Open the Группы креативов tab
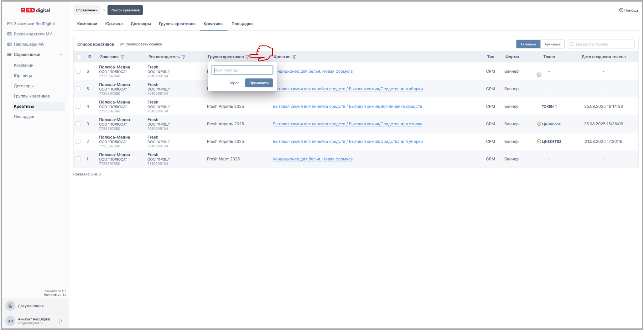The image size is (644, 330). click(x=177, y=24)
